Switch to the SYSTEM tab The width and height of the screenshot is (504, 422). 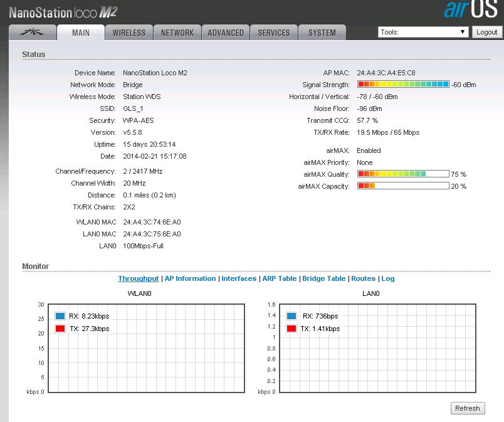pos(322,33)
